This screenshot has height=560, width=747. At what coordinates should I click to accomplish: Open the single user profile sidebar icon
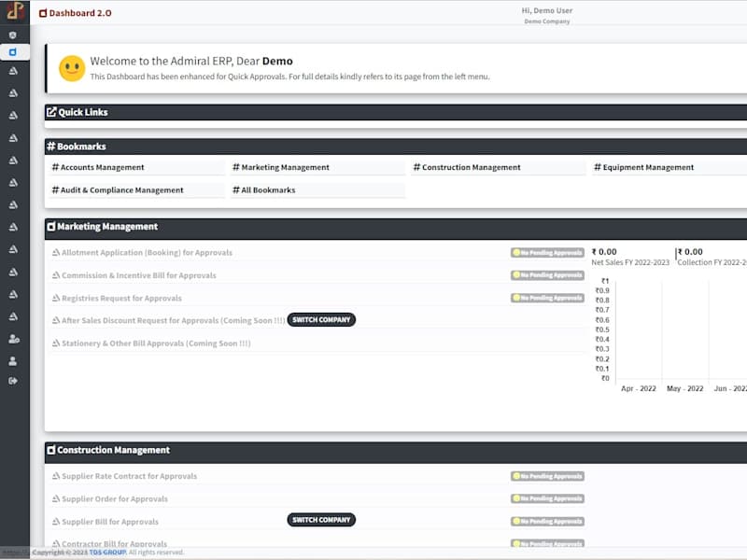click(13, 361)
